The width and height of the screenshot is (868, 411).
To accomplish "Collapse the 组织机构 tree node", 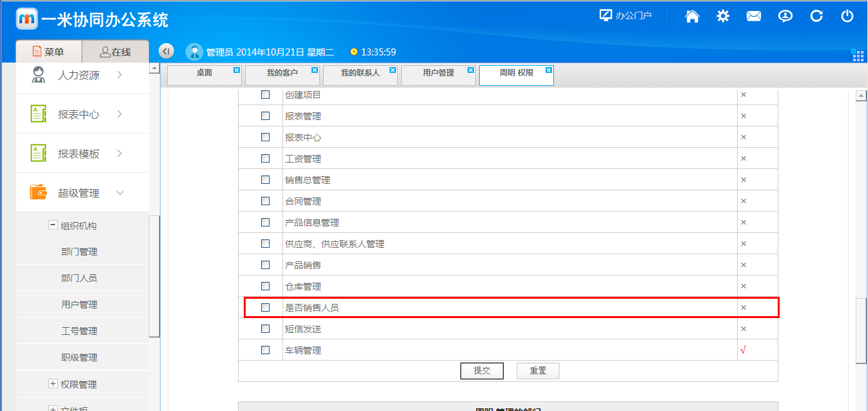I will coord(53,225).
